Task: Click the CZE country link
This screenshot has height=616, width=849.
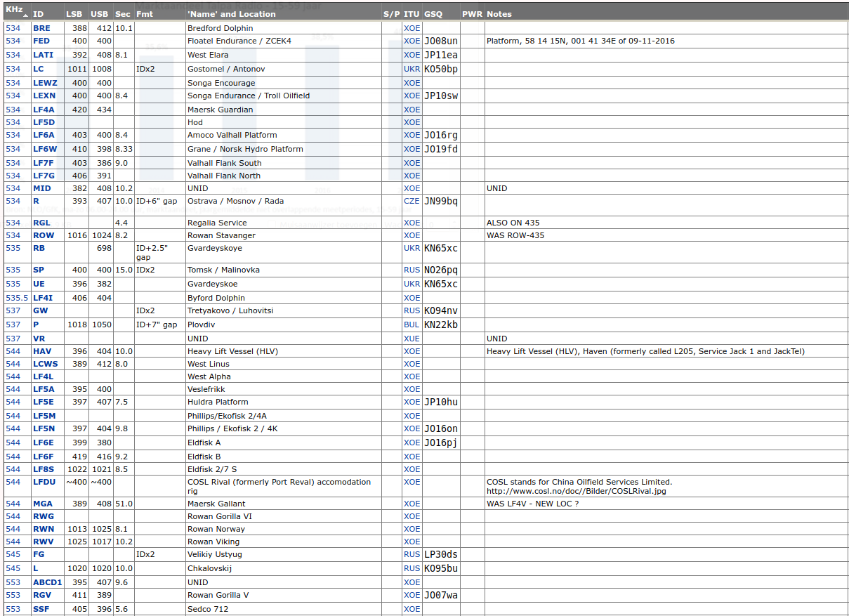Action: pyautogui.click(x=412, y=201)
